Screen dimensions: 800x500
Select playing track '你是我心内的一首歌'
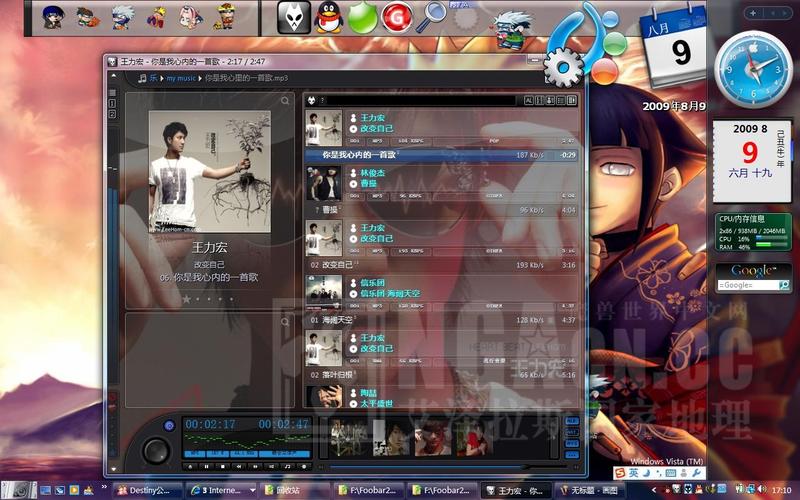441,155
